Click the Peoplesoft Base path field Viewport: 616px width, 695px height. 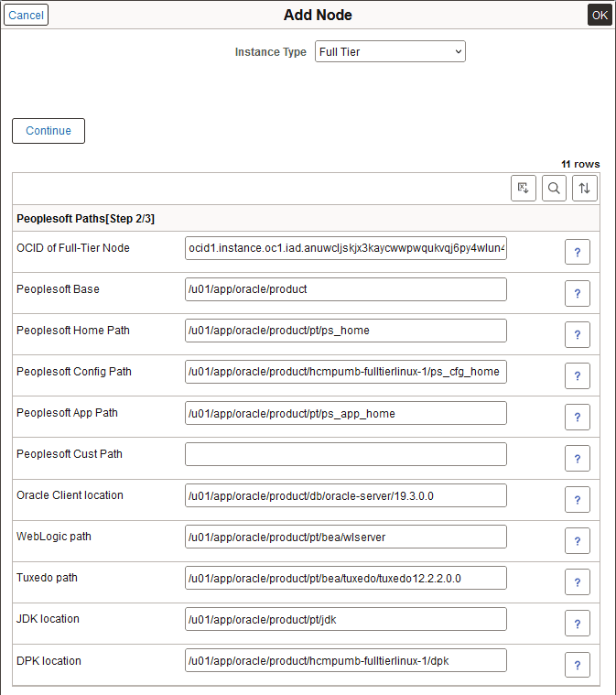tap(346, 289)
